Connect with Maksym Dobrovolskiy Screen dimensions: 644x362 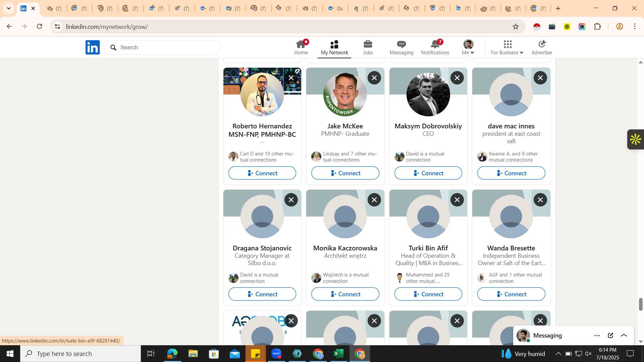(428, 173)
